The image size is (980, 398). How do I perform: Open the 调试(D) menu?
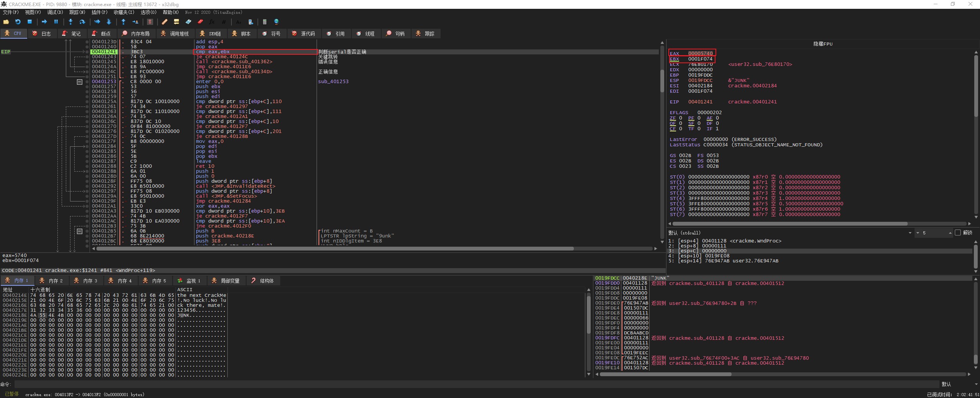(x=55, y=12)
